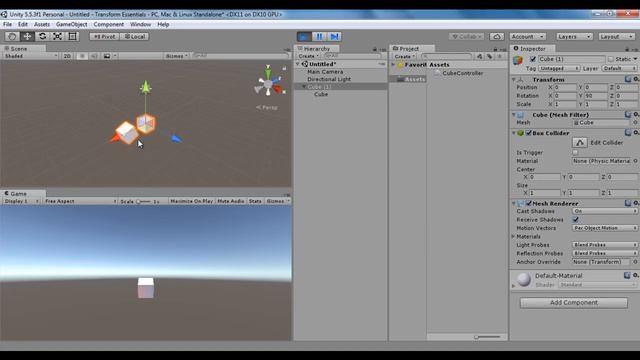Select Directional Light in Hierarchy
The image size is (640, 360).
(329, 79)
